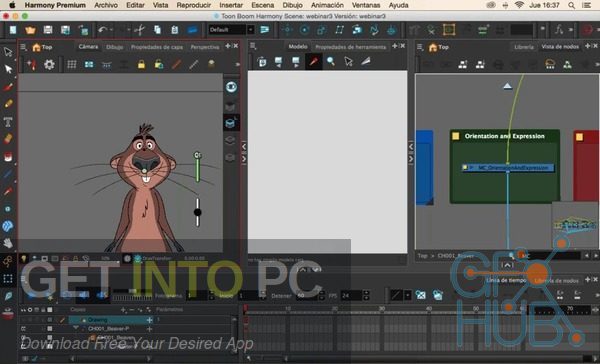Open the Escena menu
The image size is (600, 364).
pos(262,5)
